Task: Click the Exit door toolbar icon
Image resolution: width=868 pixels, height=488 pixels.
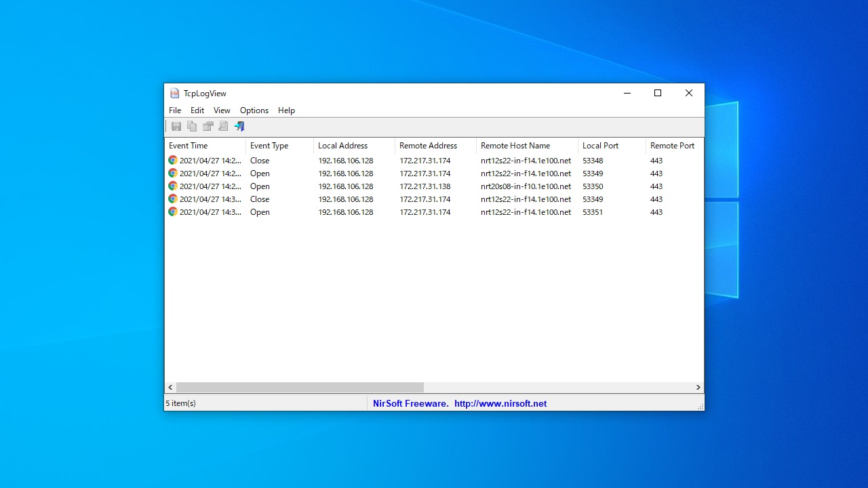Action: (239, 126)
